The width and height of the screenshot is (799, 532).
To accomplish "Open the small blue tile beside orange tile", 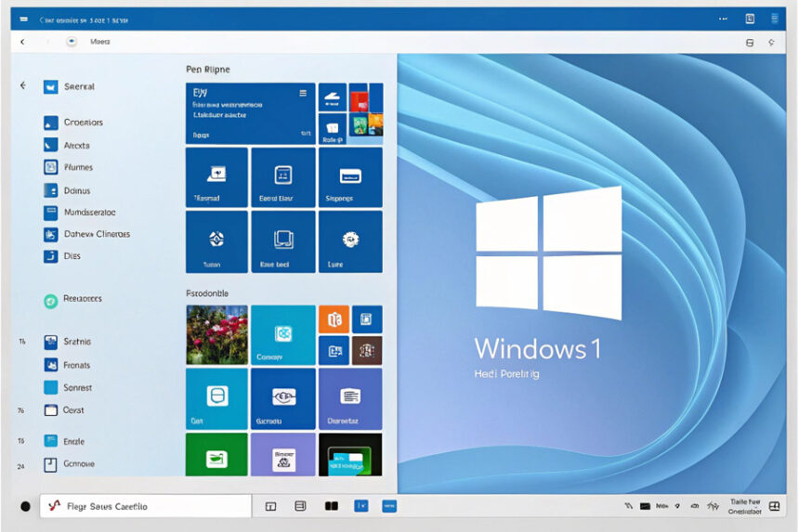I will coord(367,319).
